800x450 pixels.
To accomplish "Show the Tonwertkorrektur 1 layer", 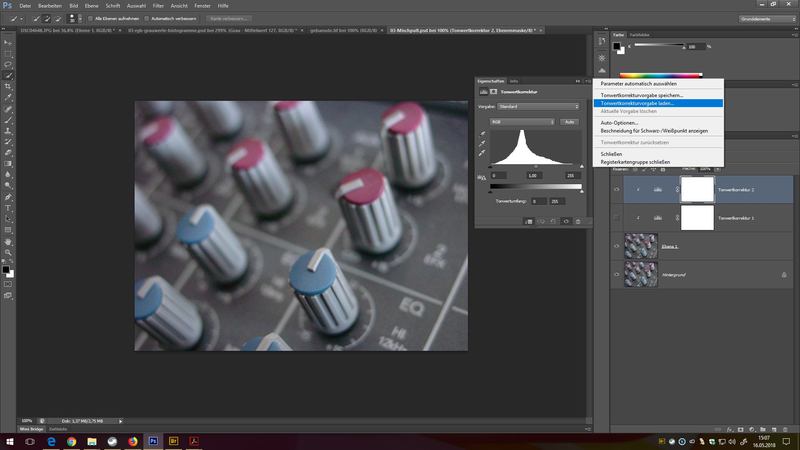I will tap(615, 217).
